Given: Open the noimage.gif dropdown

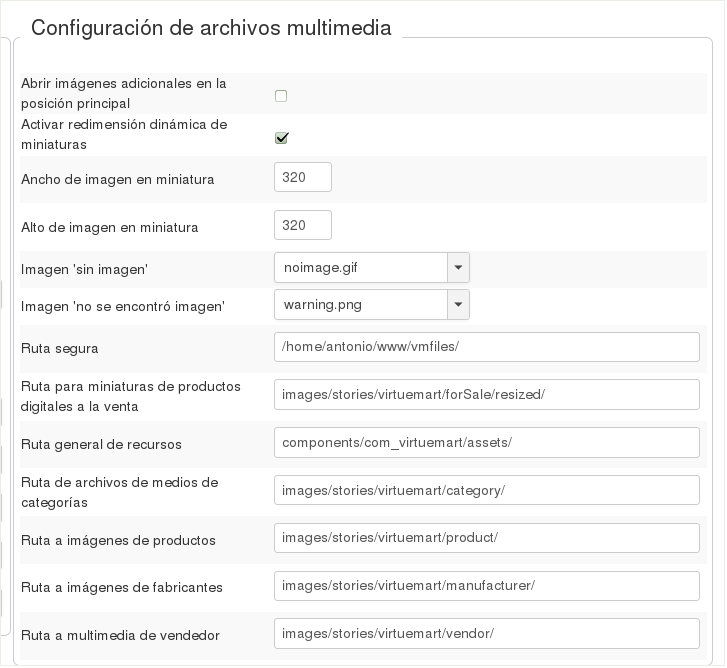Looking at the screenshot, I should [372, 267].
